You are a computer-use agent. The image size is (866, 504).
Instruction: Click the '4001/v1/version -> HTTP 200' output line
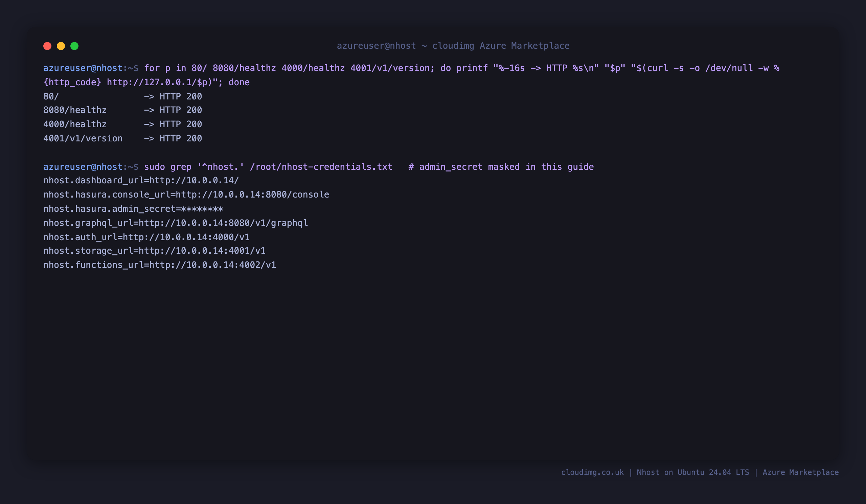click(123, 138)
